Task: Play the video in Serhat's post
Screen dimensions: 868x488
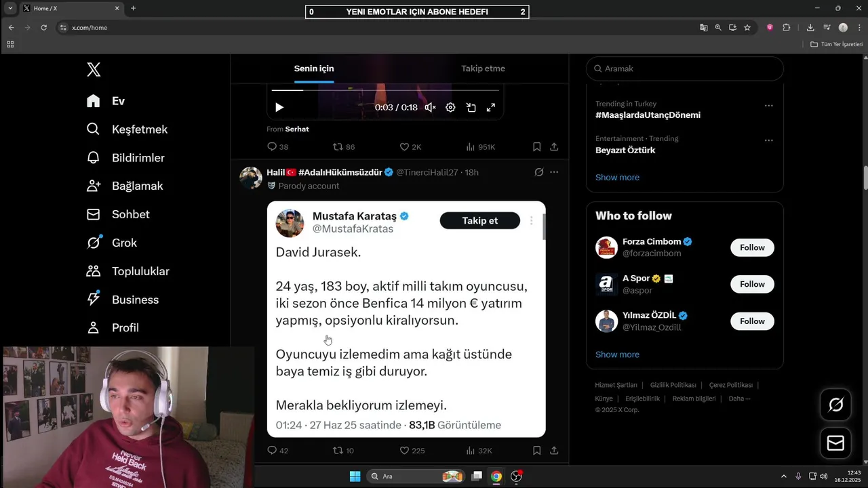Action: point(279,107)
